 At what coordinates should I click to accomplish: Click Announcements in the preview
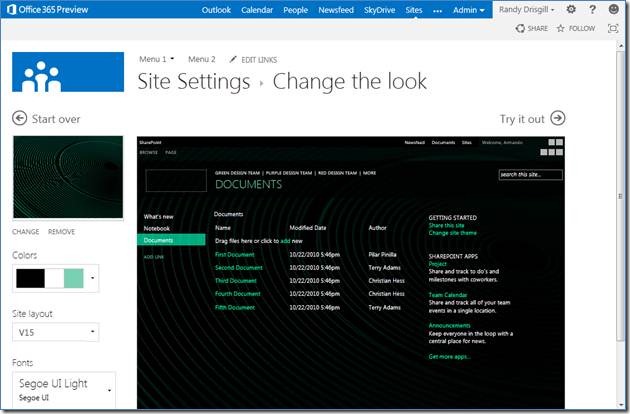449,325
